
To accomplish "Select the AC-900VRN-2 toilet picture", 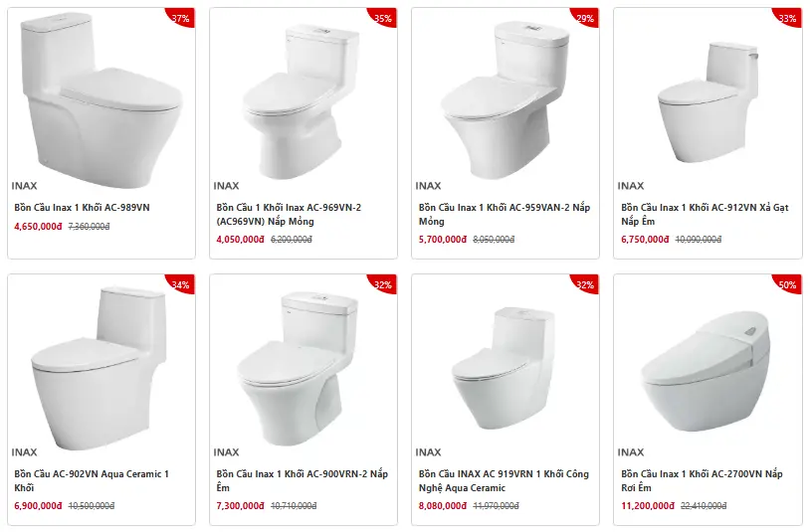I will (x=304, y=358).
